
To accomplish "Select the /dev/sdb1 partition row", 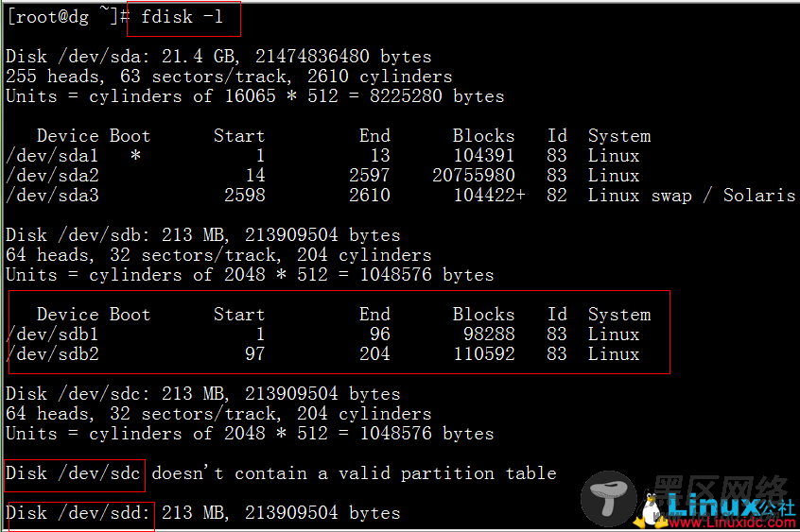I will 52,335.
